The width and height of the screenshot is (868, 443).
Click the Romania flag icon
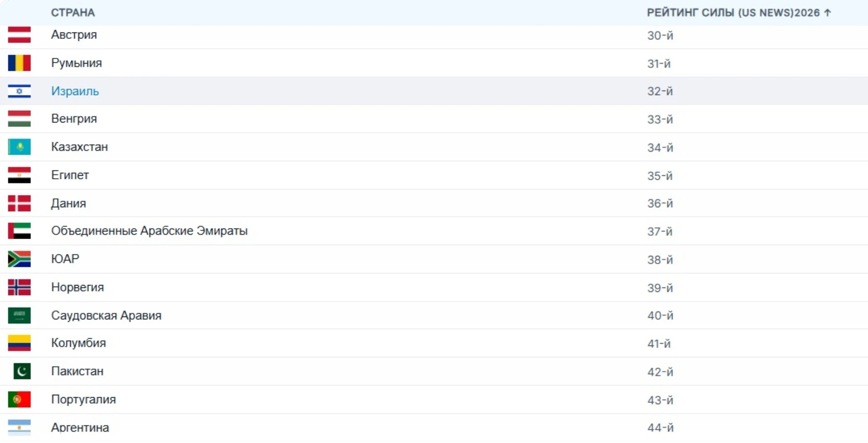tap(19, 63)
